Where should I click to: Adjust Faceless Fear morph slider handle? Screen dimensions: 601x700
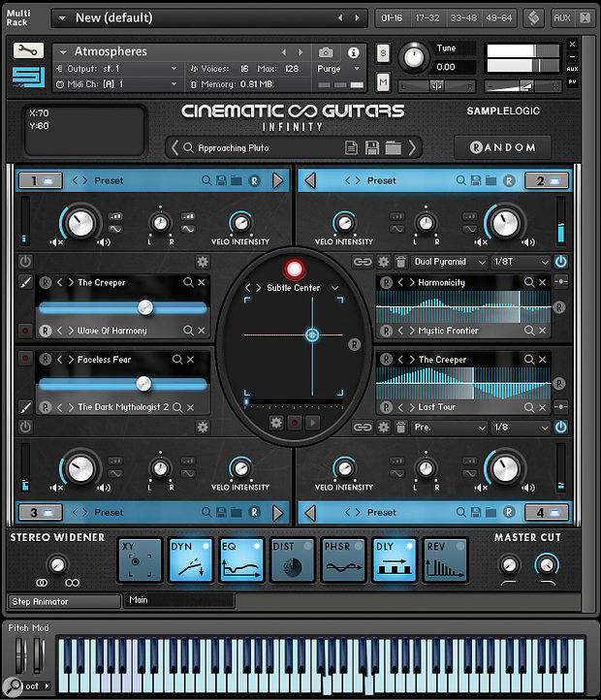[x=143, y=384]
